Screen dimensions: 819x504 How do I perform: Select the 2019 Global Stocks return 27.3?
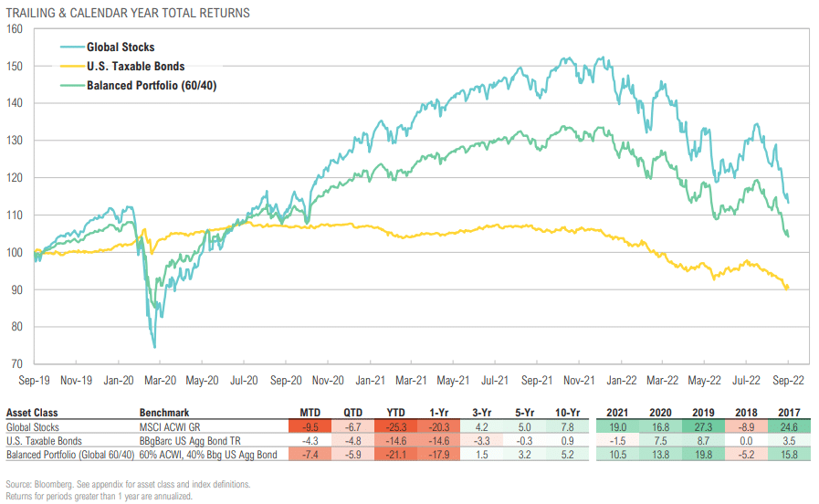pos(703,426)
